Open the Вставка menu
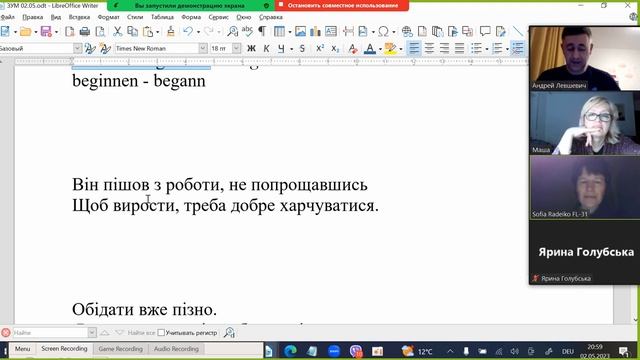The width and height of the screenshot is (640, 360). tap(79, 17)
